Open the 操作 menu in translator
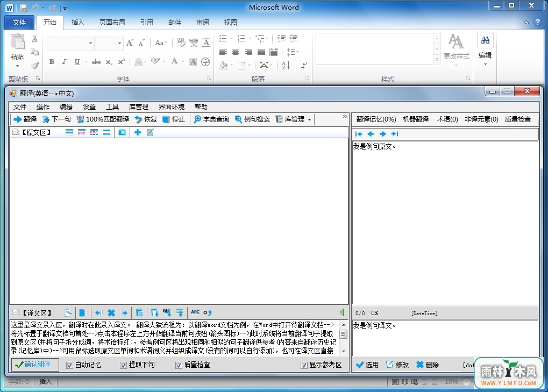The image size is (548, 392). (x=42, y=107)
